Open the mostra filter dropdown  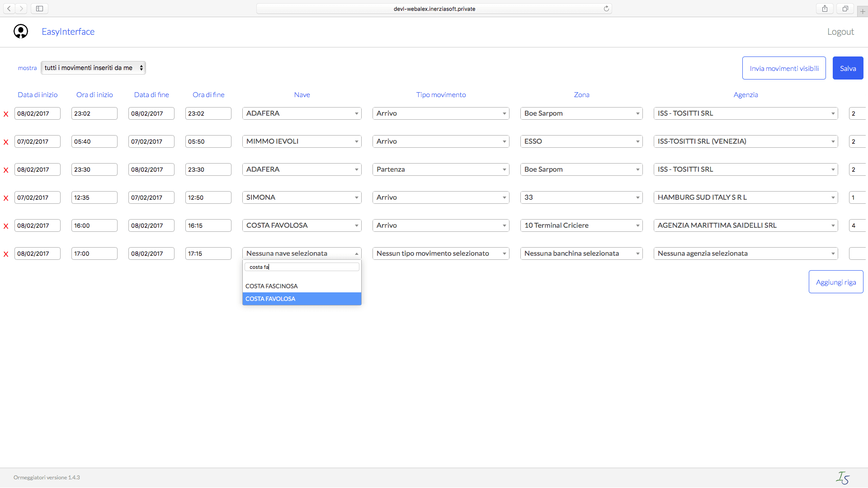[93, 67]
